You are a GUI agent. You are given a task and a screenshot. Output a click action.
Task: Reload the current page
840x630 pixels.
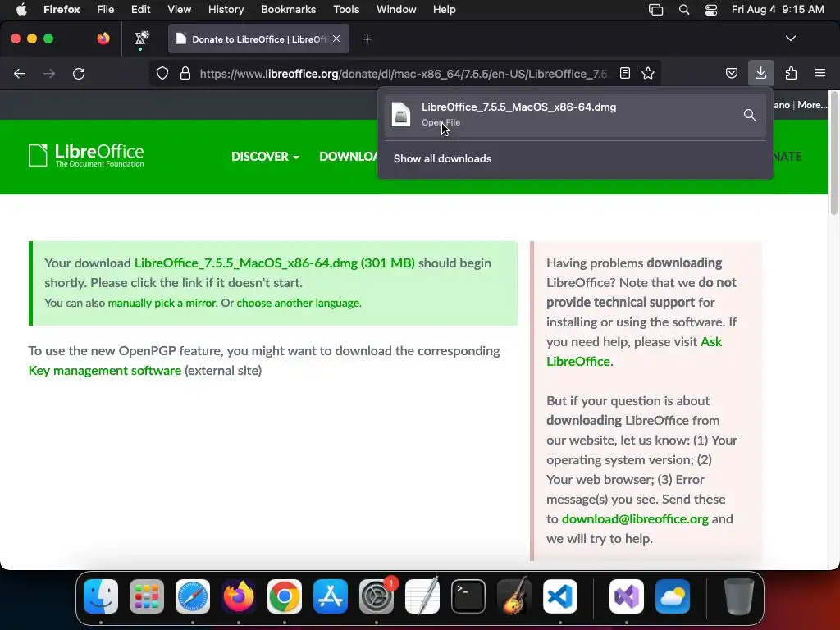[x=79, y=73]
